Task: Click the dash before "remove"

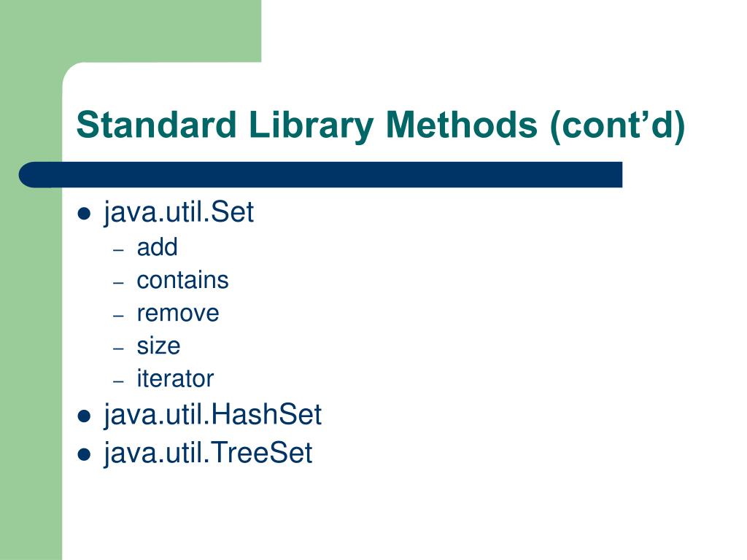Action: [x=119, y=315]
